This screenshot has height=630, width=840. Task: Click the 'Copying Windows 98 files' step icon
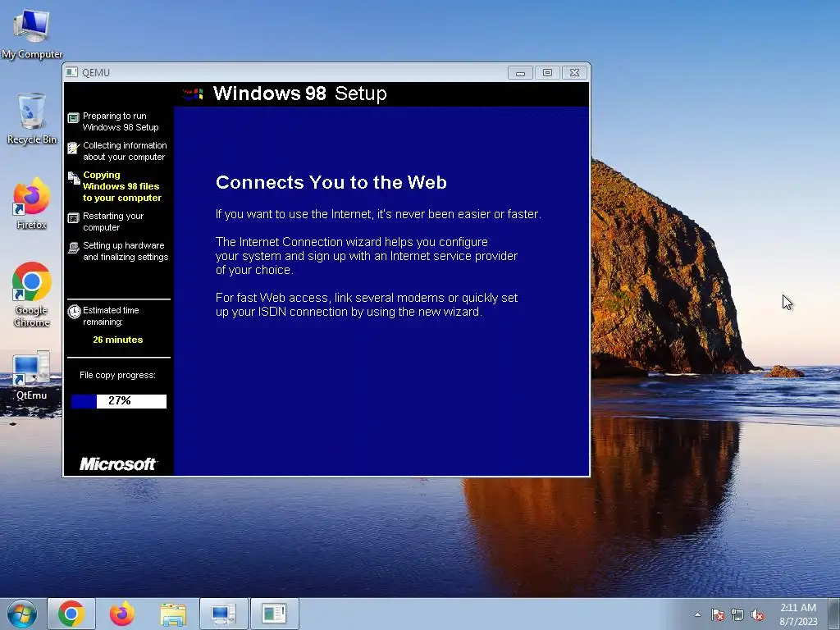tap(74, 178)
